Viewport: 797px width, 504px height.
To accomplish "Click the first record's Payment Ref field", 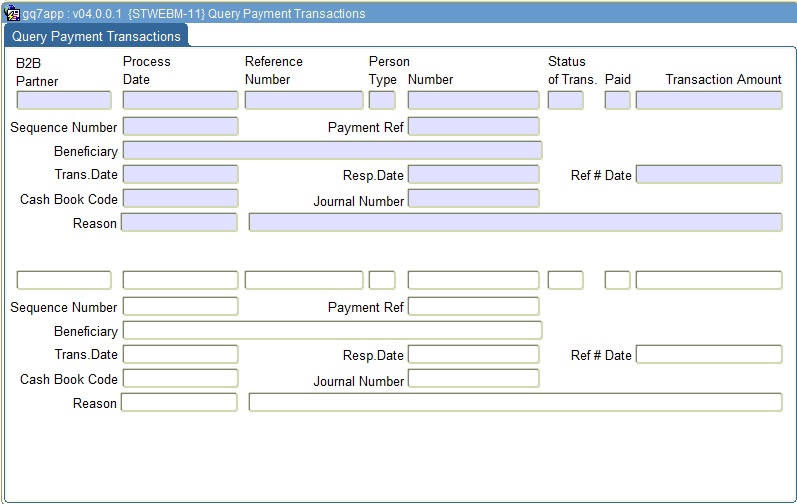I will (473, 127).
